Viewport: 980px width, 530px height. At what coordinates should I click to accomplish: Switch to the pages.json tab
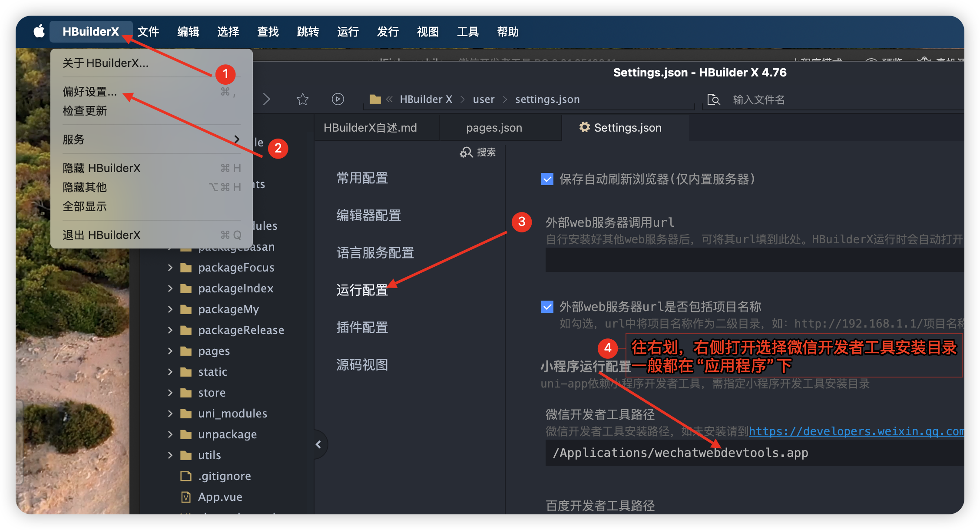pos(494,127)
